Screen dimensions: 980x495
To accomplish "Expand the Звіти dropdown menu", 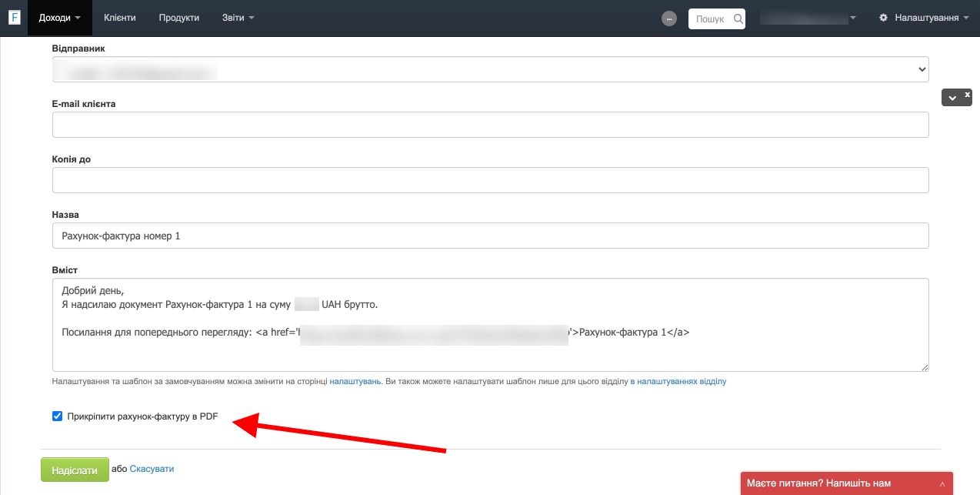I will click(238, 18).
